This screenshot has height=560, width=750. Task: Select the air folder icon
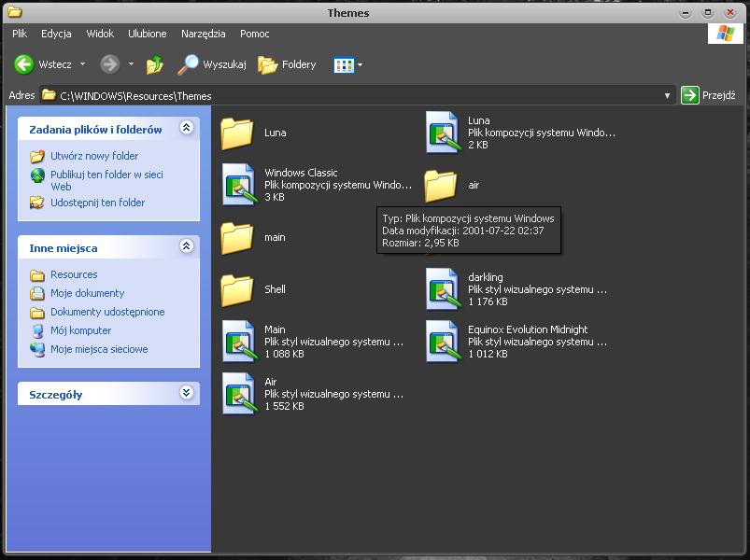[441, 186]
